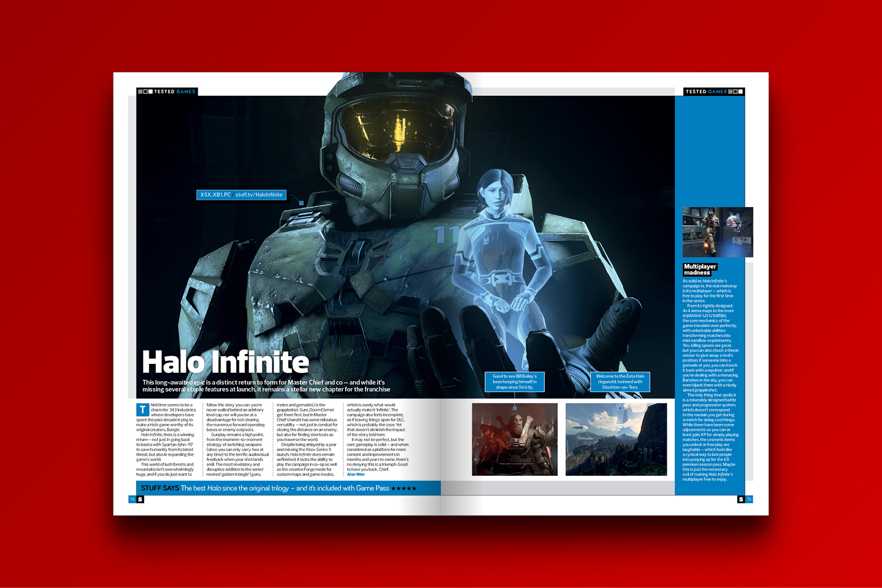Click the 'Halo Infinite' headline title
This screenshot has height=588, width=882.
pyautogui.click(x=226, y=362)
